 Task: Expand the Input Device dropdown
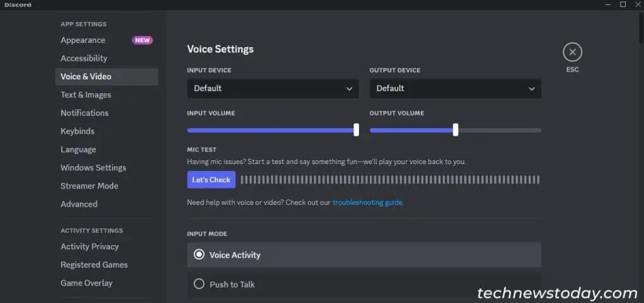click(273, 88)
